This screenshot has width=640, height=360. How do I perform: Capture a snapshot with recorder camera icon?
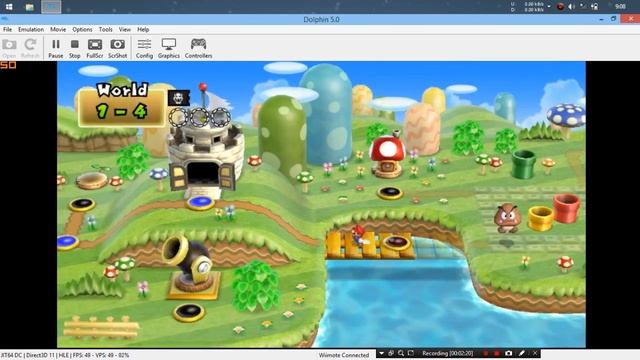pyautogui.click(x=509, y=353)
